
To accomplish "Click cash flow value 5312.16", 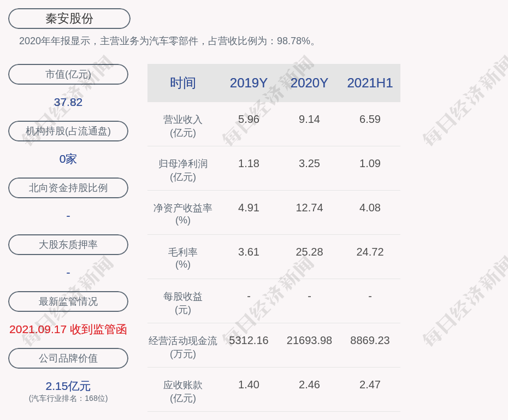I will coord(249,340).
